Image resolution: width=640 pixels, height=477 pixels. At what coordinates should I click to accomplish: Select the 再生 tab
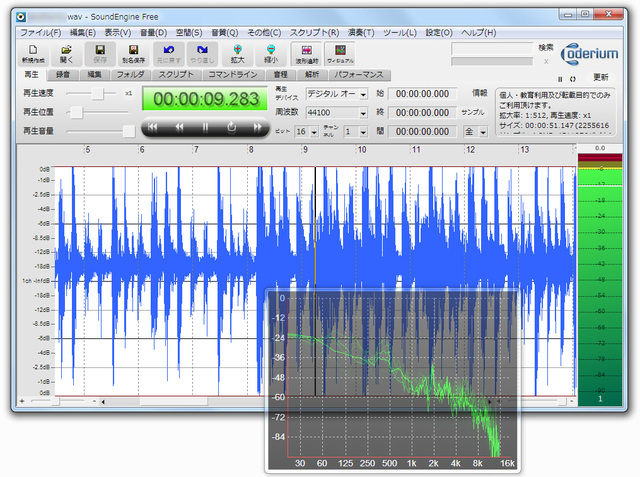pos(31,74)
